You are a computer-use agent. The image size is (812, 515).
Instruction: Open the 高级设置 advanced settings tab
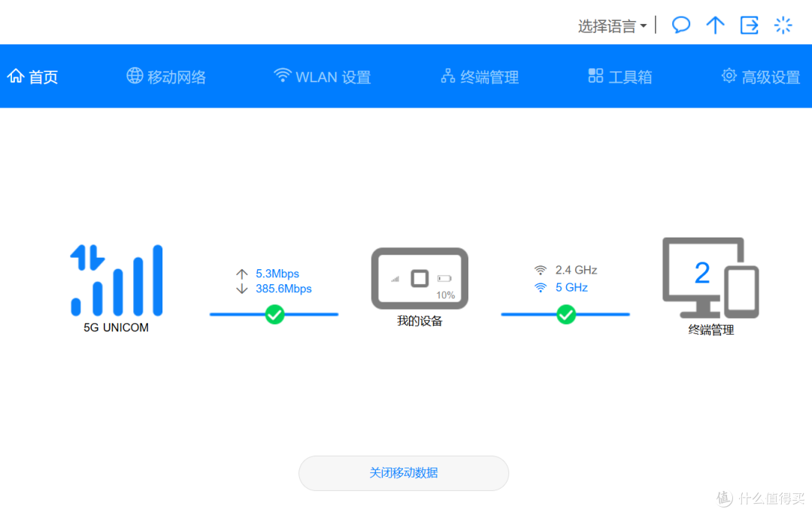pyautogui.click(x=761, y=77)
